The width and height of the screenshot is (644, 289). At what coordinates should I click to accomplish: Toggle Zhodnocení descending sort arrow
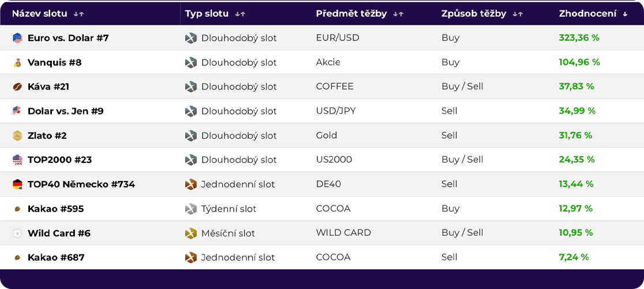pyautogui.click(x=625, y=14)
